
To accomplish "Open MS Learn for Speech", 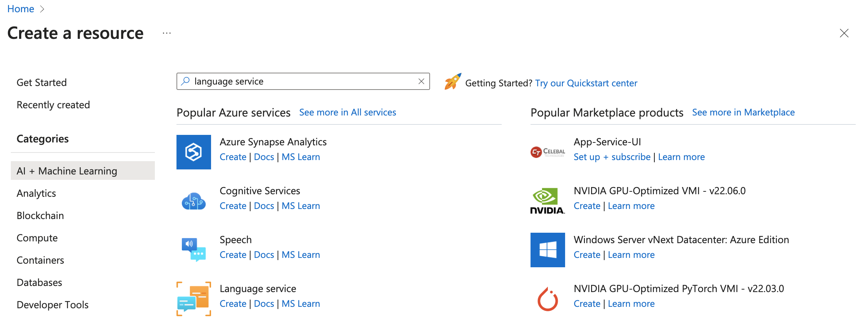I will pos(300,255).
